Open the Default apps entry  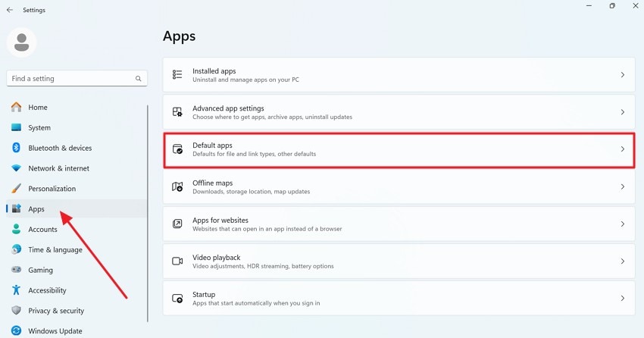tap(399, 149)
